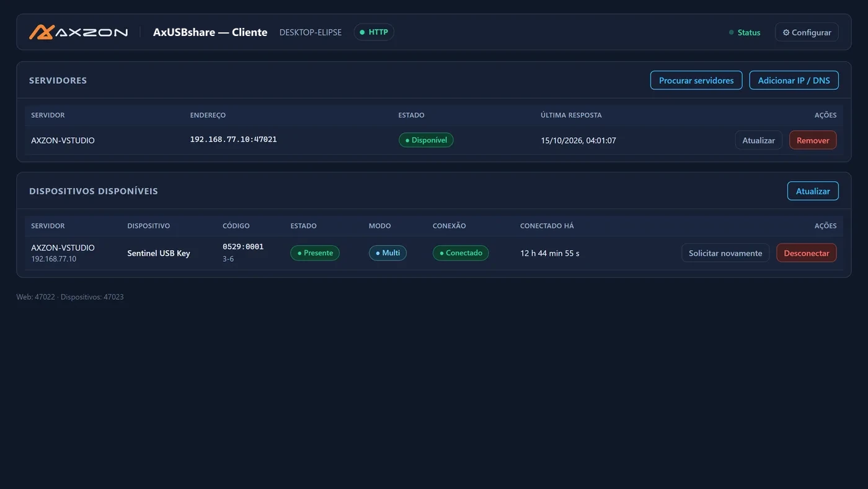The image size is (868, 489).
Task: Select the device code 0529:0001
Action: pos(243,247)
